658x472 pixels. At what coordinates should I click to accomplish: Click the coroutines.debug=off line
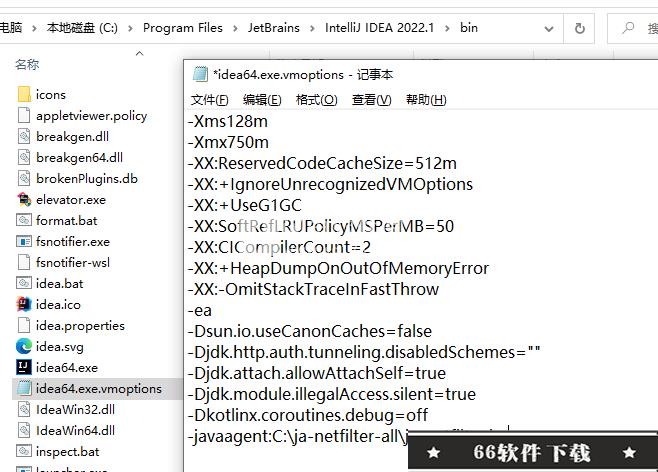point(308,415)
